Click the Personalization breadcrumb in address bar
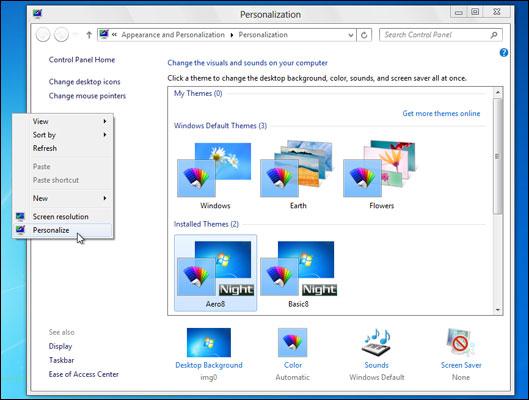The width and height of the screenshot is (529, 400). (x=263, y=35)
